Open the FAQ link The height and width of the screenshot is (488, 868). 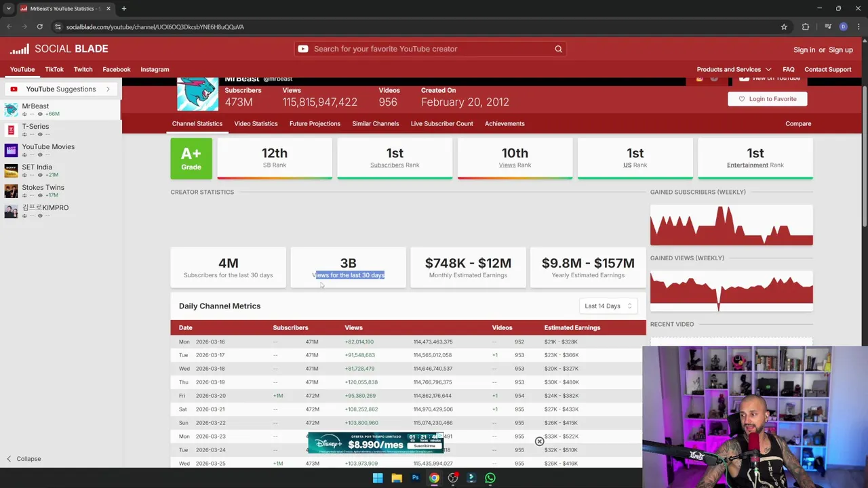[789, 69]
